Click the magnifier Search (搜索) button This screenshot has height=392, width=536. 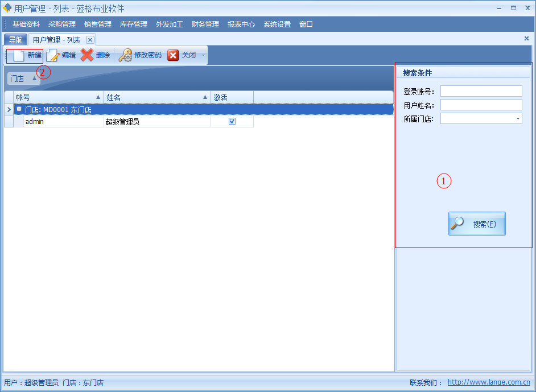(477, 224)
